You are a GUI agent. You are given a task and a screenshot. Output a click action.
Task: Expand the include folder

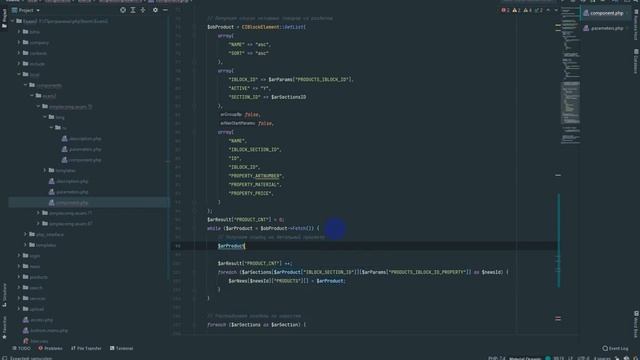point(19,64)
